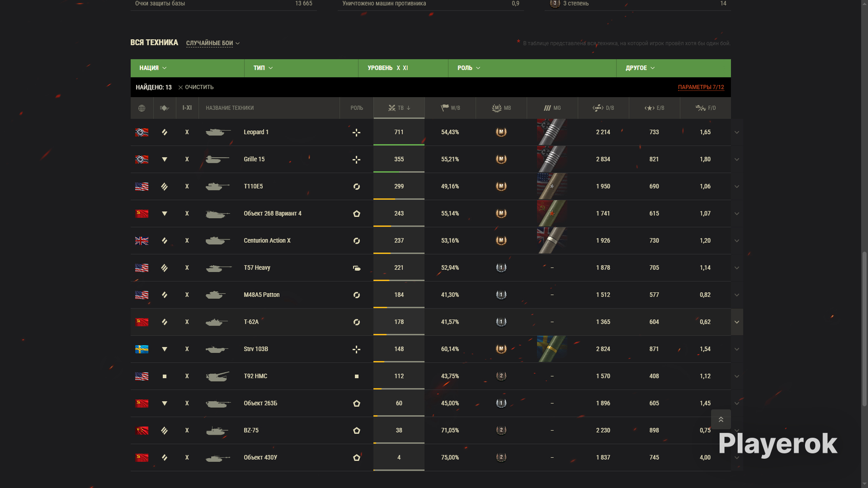The height and width of the screenshot is (488, 868).
Task: Click the Centurion Action X gun marks image
Action: coord(552,241)
